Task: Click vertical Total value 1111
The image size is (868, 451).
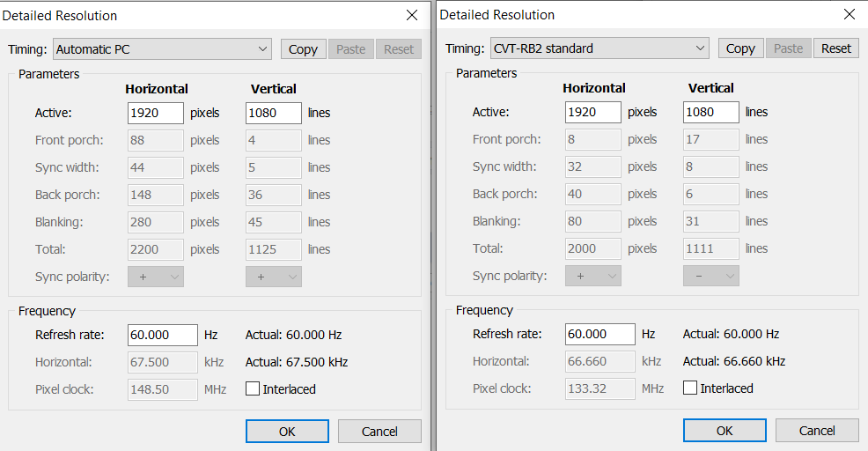Action: [710, 248]
